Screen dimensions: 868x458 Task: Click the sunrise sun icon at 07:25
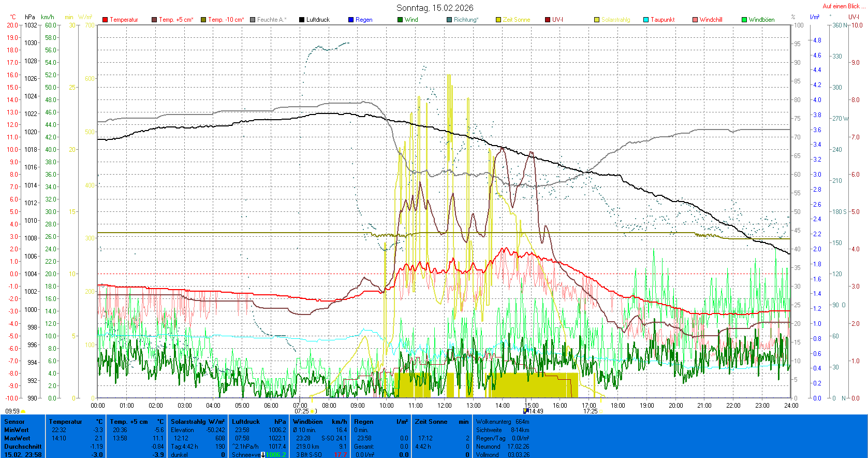coord(314,411)
